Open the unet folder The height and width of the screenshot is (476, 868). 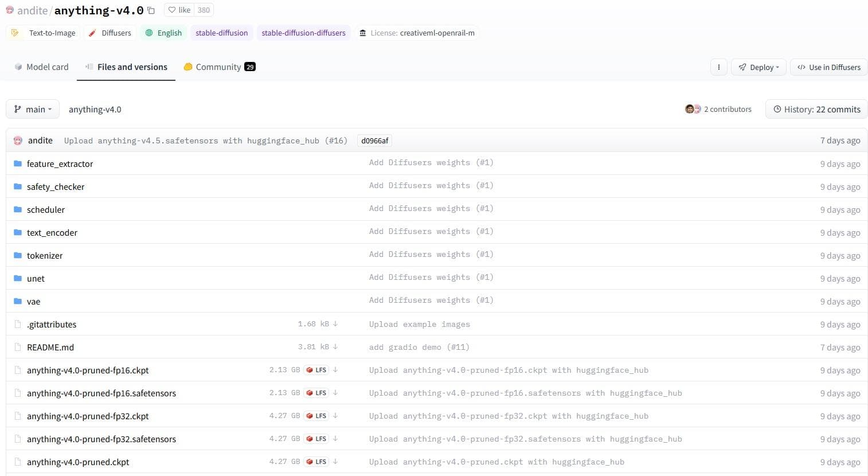(36, 279)
